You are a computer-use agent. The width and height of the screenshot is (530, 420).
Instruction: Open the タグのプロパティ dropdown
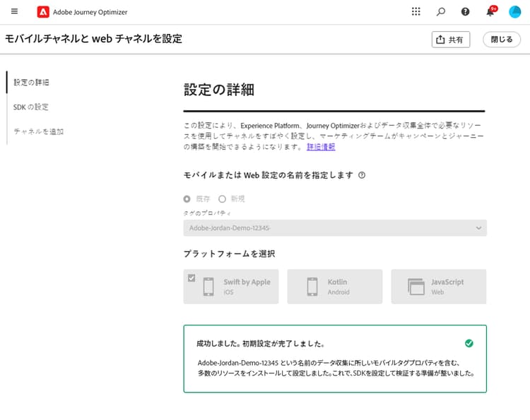point(335,228)
